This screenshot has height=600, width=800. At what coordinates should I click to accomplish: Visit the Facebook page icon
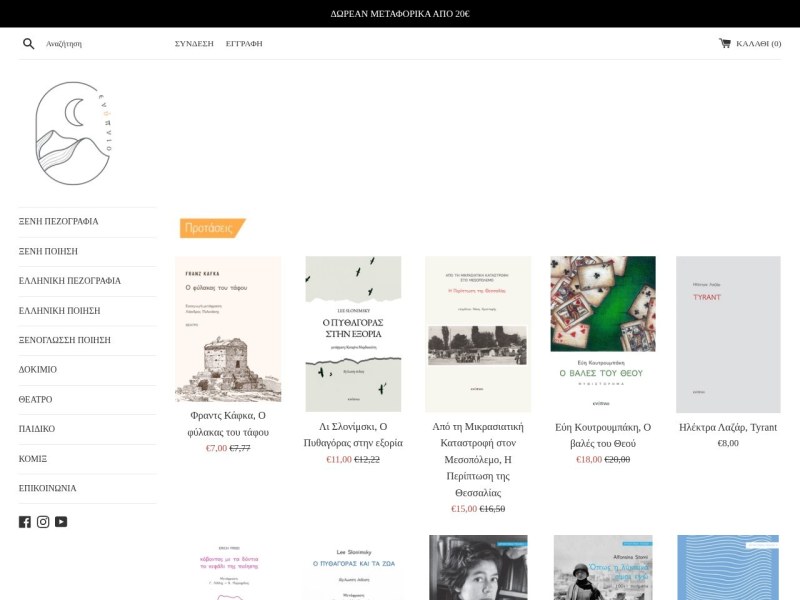(24, 522)
